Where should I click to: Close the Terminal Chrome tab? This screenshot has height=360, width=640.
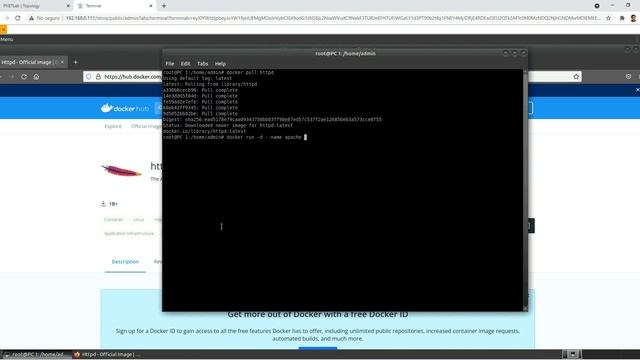tap(151, 6)
